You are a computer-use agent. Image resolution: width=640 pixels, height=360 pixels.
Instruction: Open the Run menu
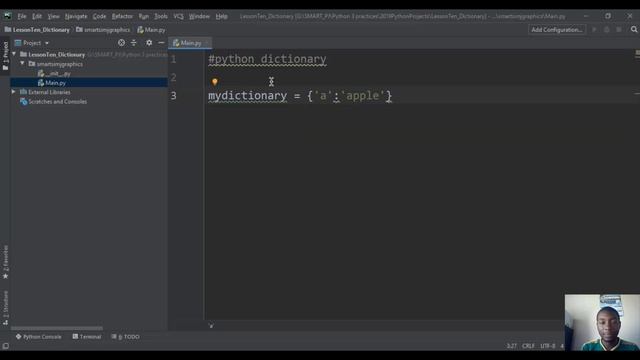[143, 16]
